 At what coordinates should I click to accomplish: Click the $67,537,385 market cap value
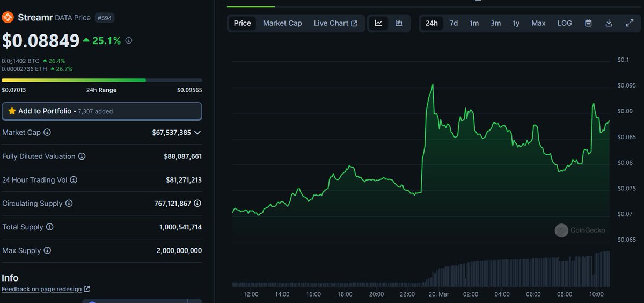171,132
